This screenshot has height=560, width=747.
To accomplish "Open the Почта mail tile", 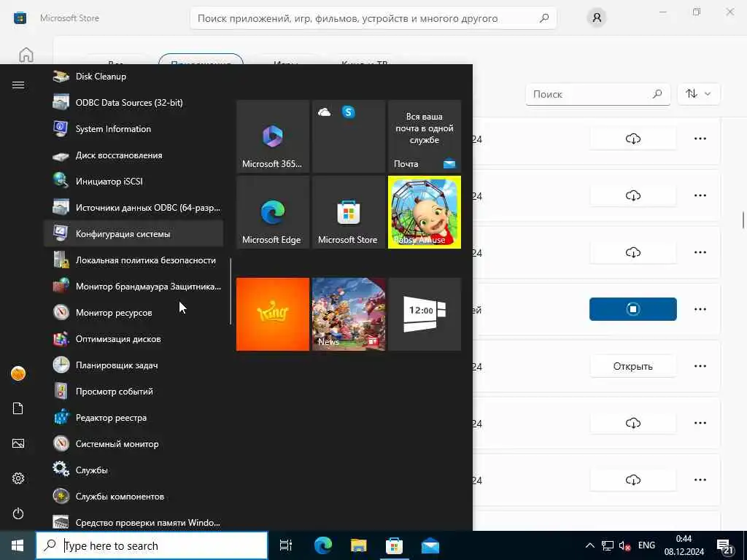I will 425,136.
